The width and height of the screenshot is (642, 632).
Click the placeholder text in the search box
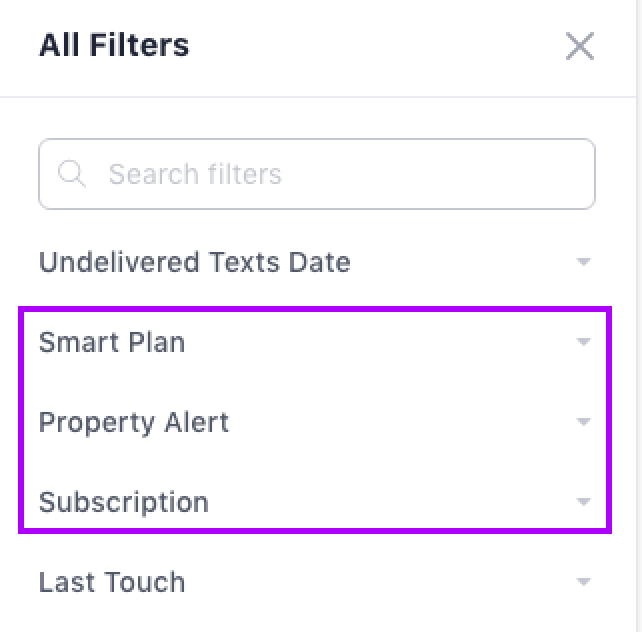click(195, 174)
